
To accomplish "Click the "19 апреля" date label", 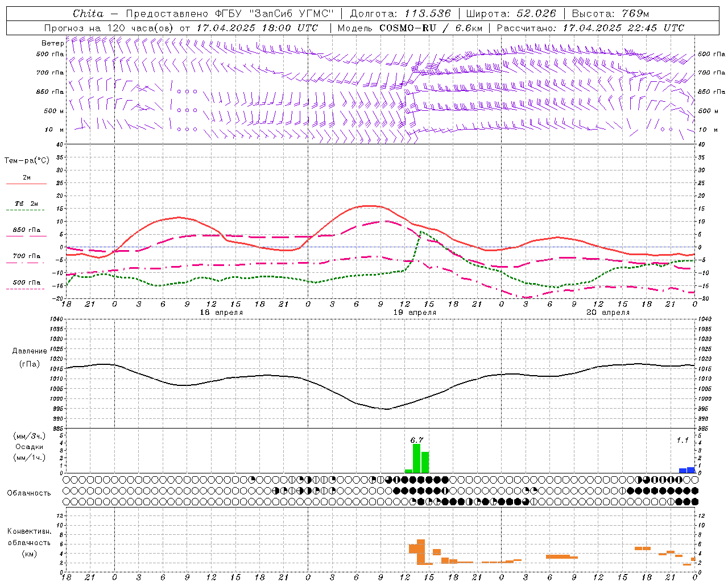I will point(415,313).
